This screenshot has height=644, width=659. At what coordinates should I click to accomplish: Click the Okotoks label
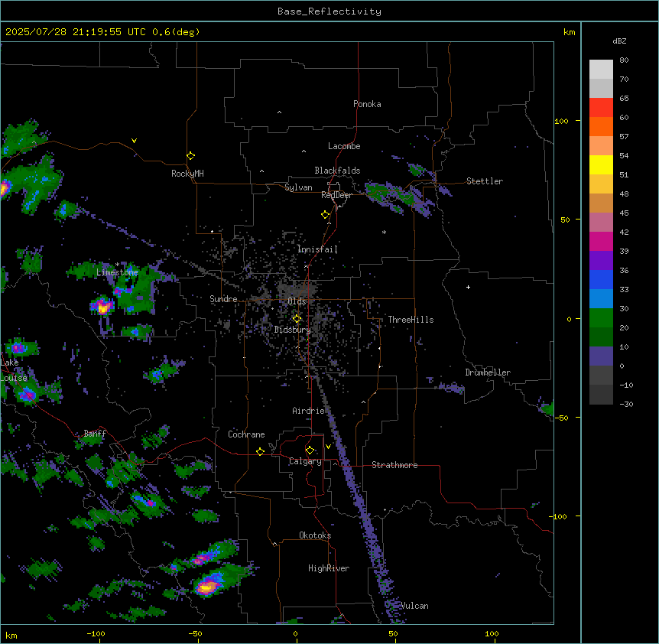[315, 535]
